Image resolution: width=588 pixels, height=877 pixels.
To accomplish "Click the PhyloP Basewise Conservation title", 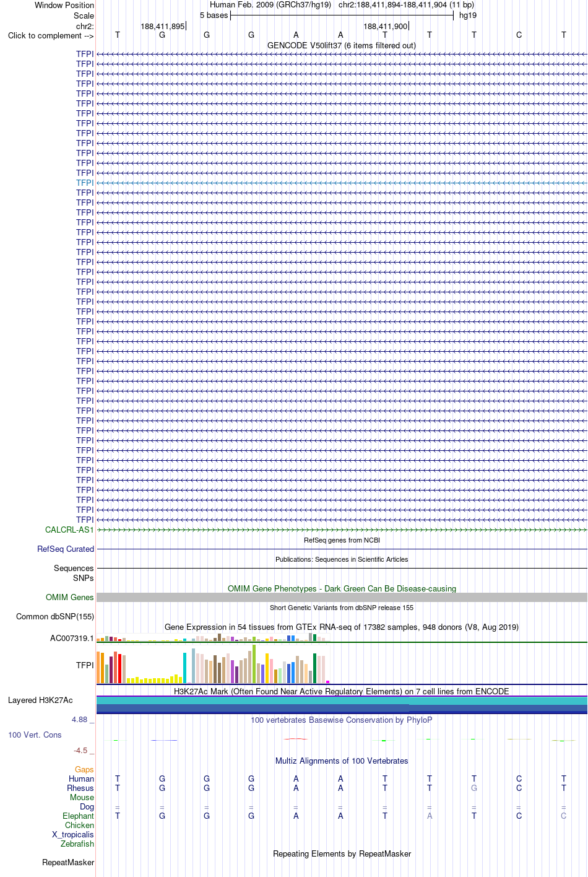I will click(342, 720).
